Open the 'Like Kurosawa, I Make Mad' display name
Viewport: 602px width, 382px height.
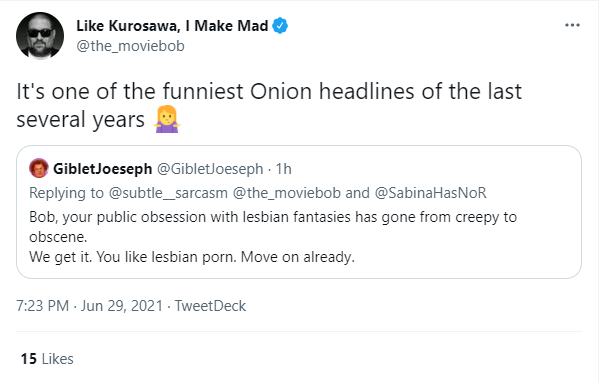(x=172, y=26)
